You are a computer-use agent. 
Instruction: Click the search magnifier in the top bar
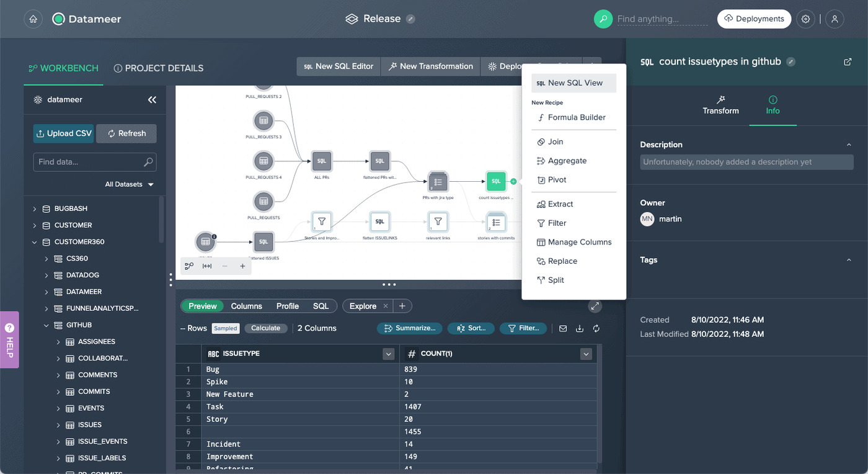point(603,19)
